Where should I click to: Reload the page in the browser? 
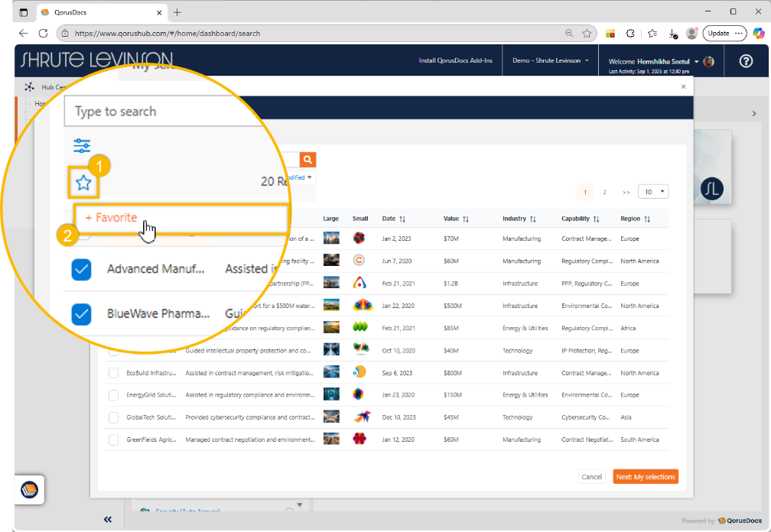[44, 34]
